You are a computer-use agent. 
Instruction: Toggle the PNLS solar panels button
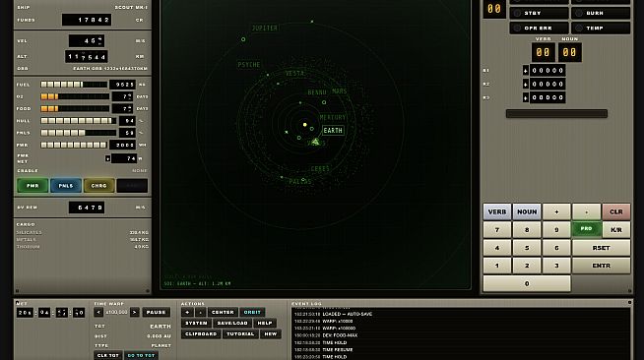pyautogui.click(x=66, y=186)
